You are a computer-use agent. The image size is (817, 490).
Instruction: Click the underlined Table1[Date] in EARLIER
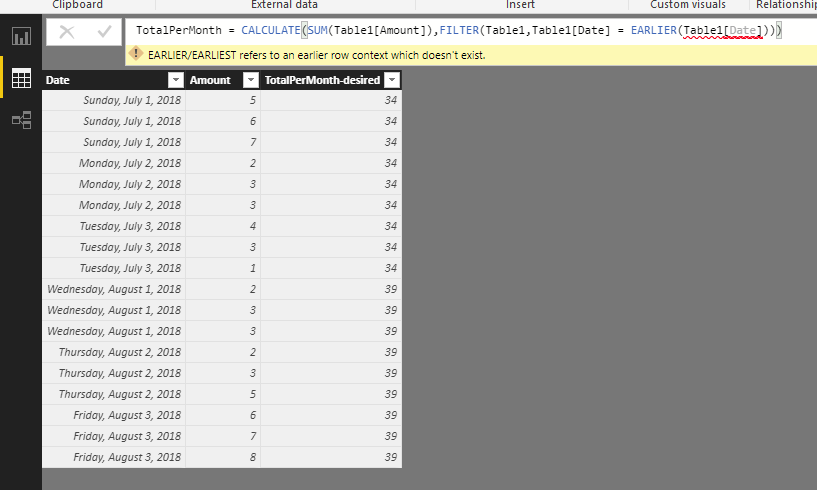723,30
